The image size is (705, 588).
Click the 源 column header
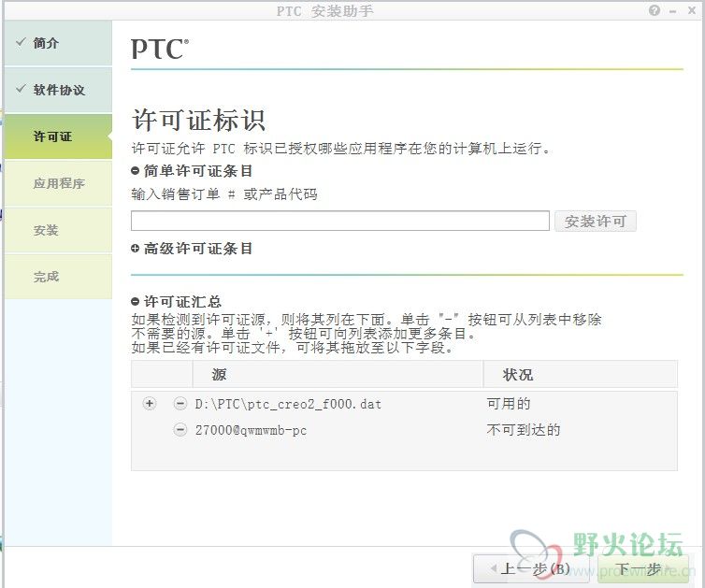(338, 374)
